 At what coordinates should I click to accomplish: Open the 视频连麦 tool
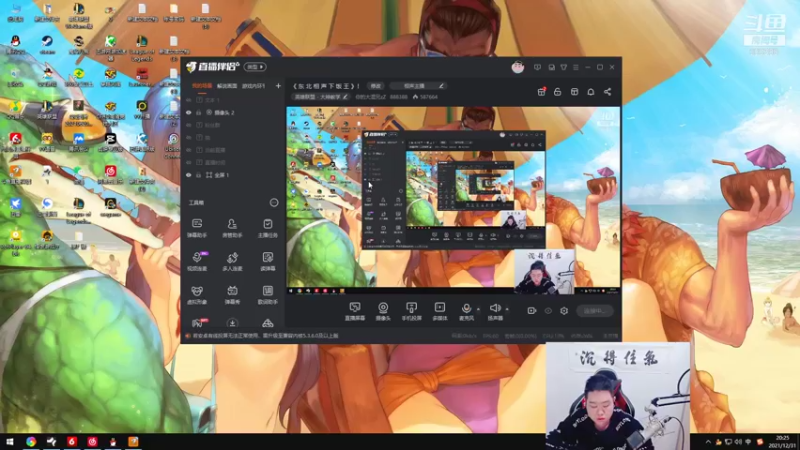coord(197,261)
